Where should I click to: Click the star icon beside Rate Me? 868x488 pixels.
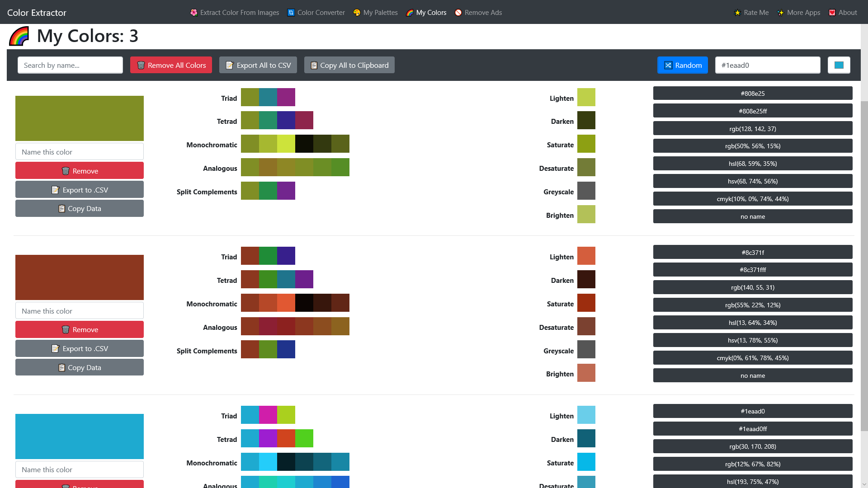737,13
